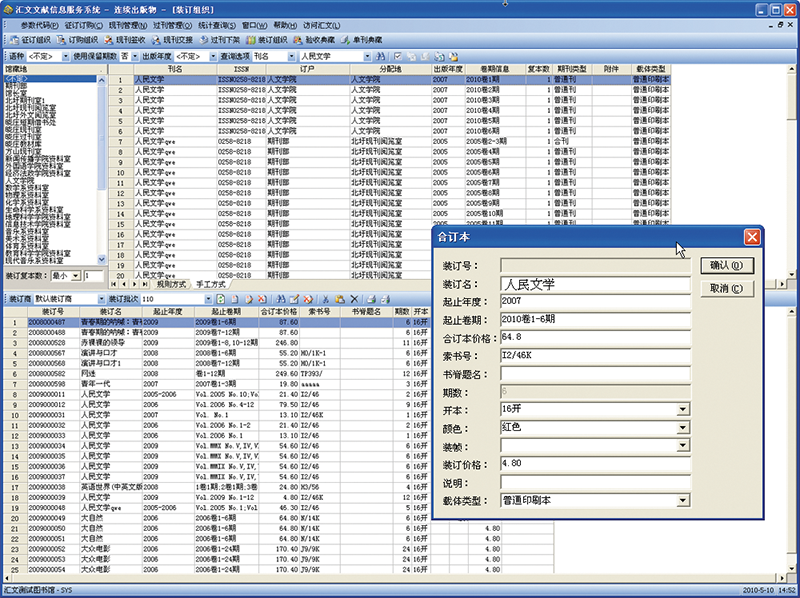Viewport: 800px width, 598px height.
Task: Open the 访问汇文 menu
Action: pyautogui.click(x=321, y=25)
